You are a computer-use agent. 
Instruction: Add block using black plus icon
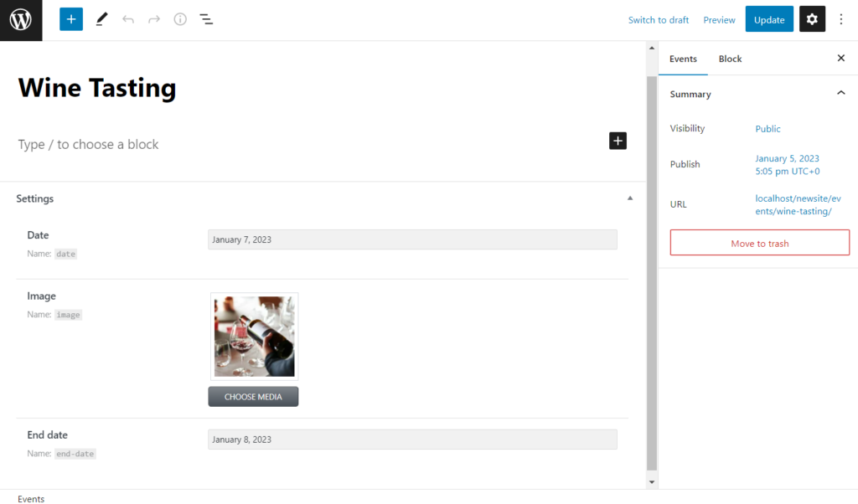pyautogui.click(x=618, y=141)
